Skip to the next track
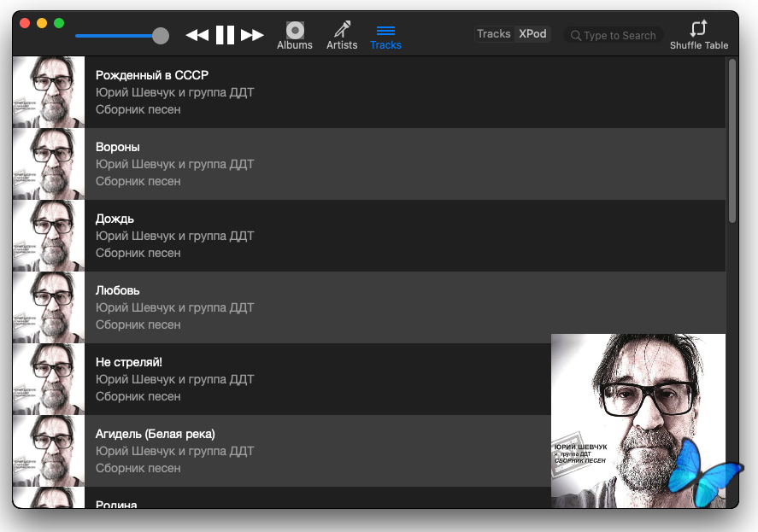758x532 pixels. 252,35
